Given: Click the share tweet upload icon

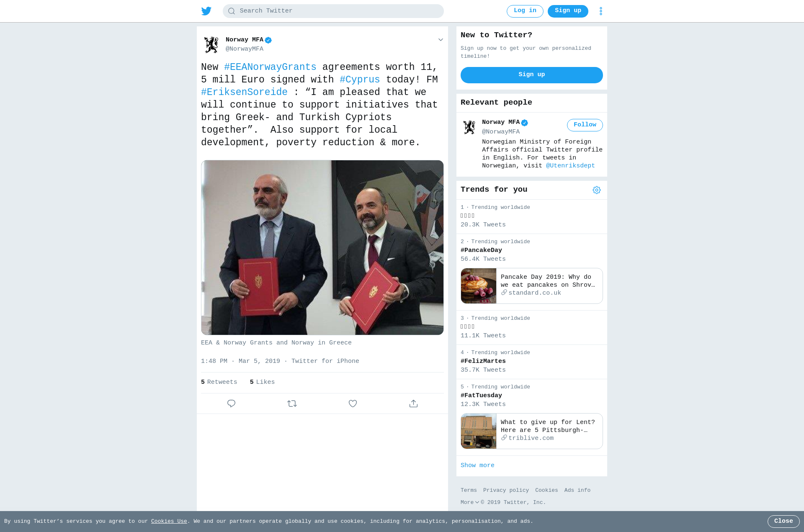Looking at the screenshot, I should pyautogui.click(x=413, y=403).
